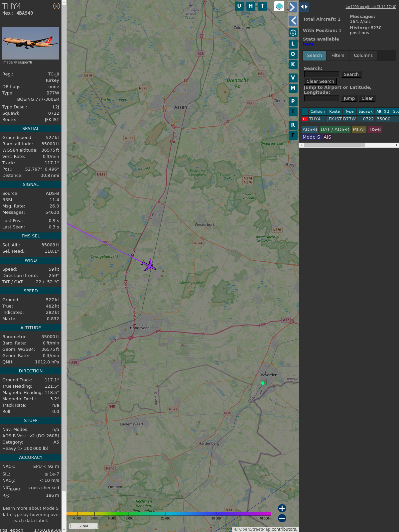This screenshot has height=532, width=399.
Task: Click info panel scrollbar down arrow
Action: (64, 530)
